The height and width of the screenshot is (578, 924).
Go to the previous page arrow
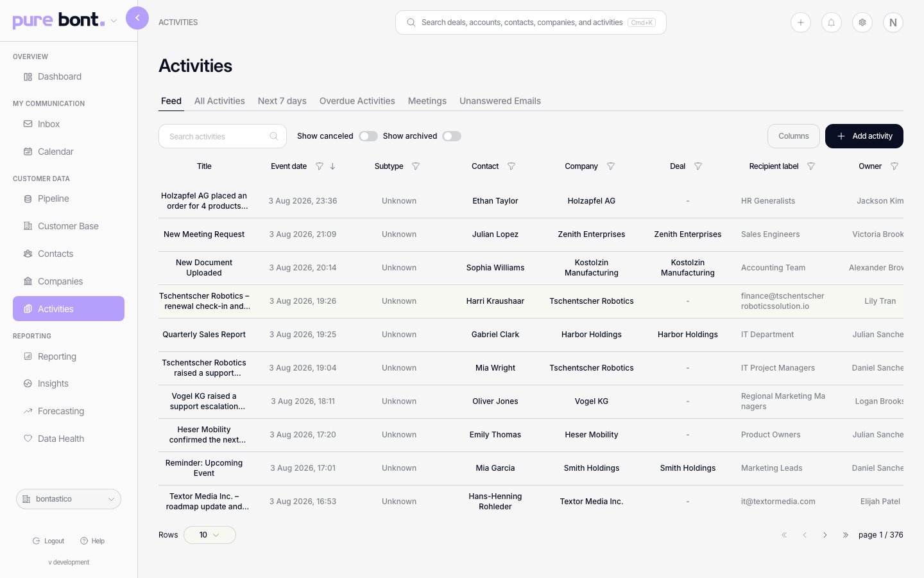click(805, 535)
